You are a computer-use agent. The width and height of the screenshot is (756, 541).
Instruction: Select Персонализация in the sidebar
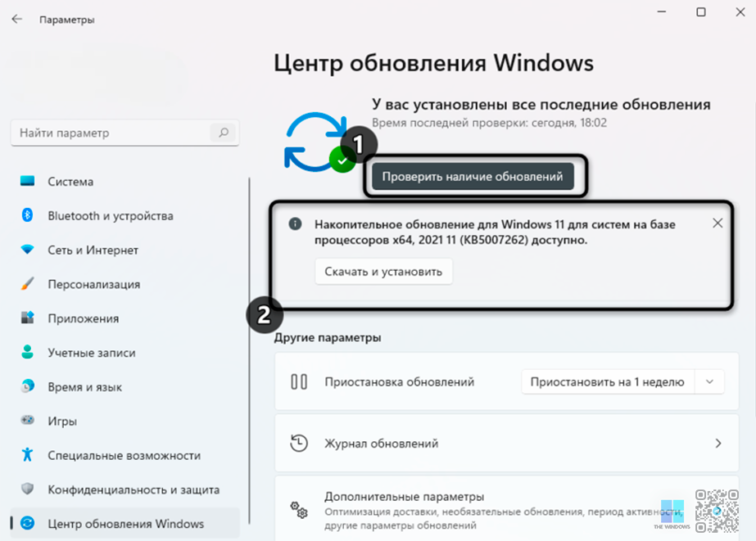[x=124, y=284]
